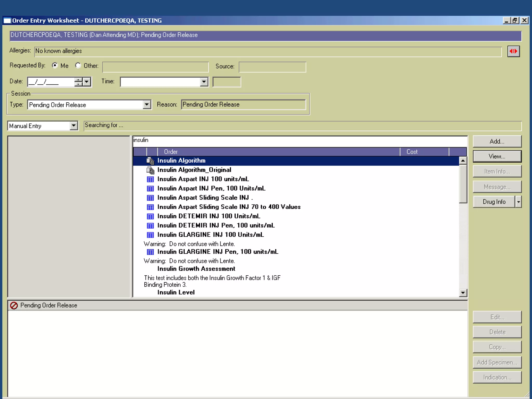Open the Session Type dropdown
Image resolution: width=532 pixels, height=399 pixels.
tap(147, 105)
